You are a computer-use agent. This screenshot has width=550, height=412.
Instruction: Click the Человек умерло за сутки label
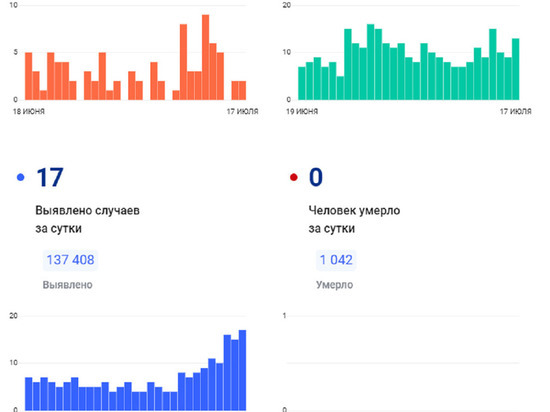click(x=354, y=219)
